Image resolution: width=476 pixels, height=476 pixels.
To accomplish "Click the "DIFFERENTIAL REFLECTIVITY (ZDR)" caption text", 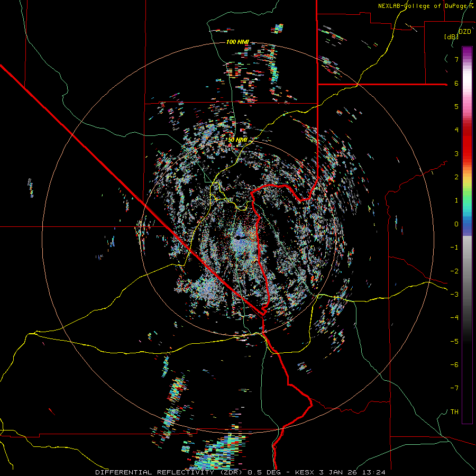I will 170,472.
